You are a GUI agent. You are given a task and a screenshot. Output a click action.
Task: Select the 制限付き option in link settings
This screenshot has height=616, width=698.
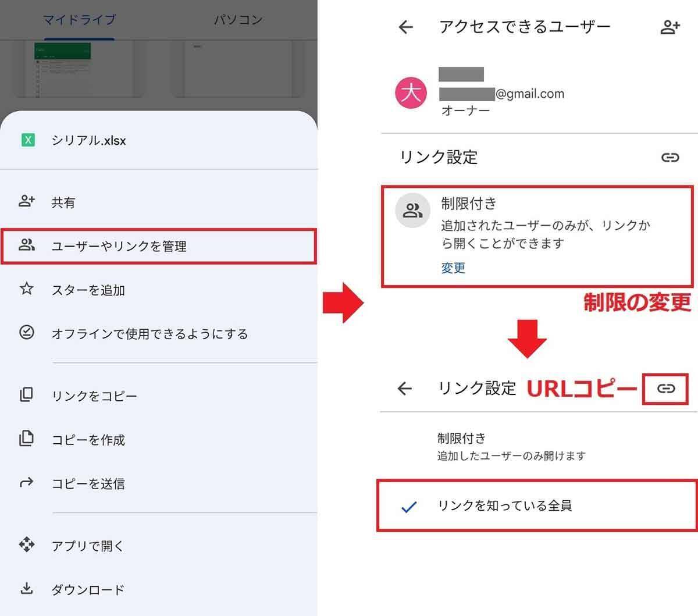click(x=537, y=446)
